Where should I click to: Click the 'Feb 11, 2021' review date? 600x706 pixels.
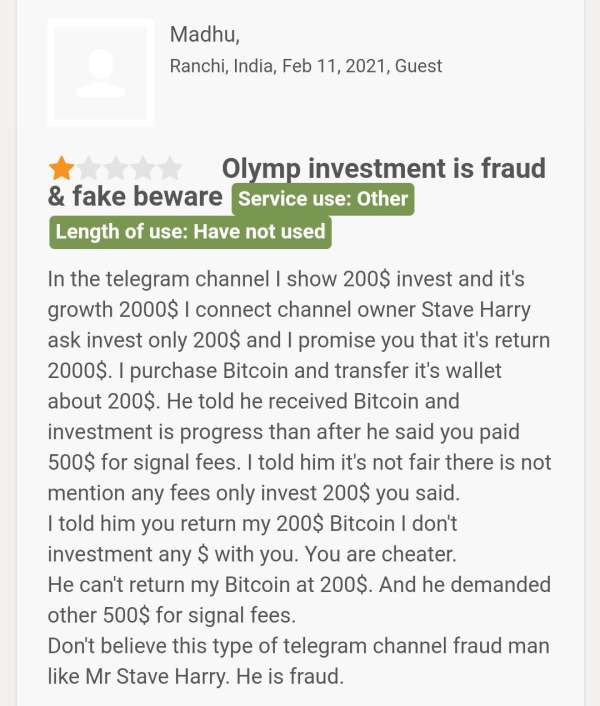pyautogui.click(x=334, y=66)
